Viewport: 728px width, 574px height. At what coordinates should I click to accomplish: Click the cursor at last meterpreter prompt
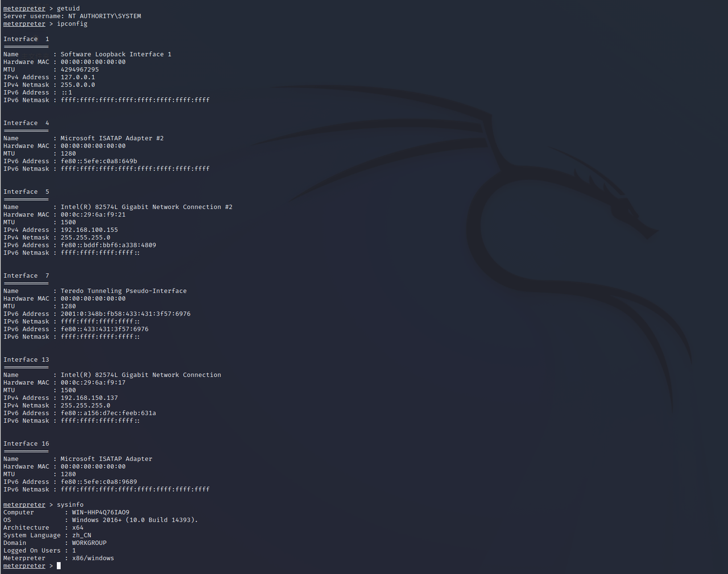point(59,566)
